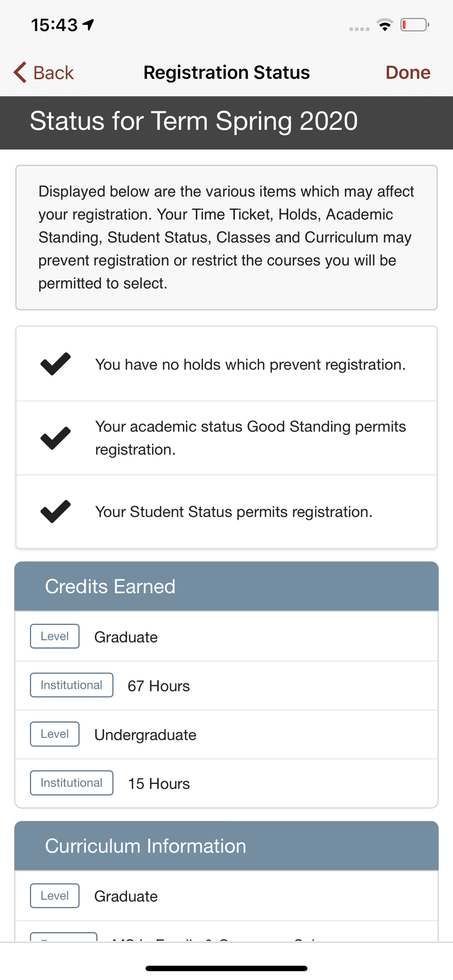Tap the home indicator bar
Viewport: 453px width, 980px height.
(226, 968)
